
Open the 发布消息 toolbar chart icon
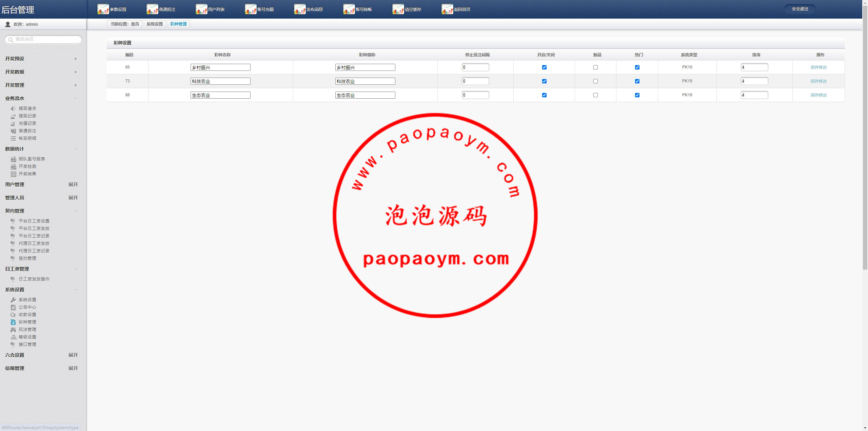[300, 9]
